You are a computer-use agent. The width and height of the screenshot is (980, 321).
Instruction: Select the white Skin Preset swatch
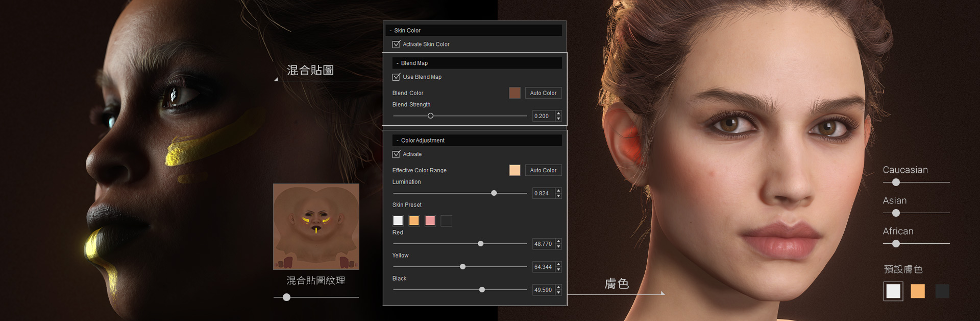398,221
